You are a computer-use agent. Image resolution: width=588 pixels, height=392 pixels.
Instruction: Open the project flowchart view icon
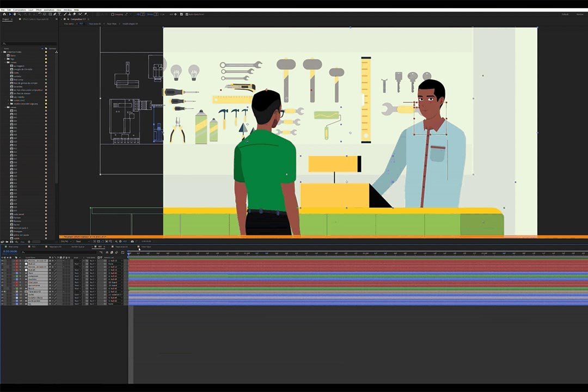pyautogui.click(x=56, y=52)
